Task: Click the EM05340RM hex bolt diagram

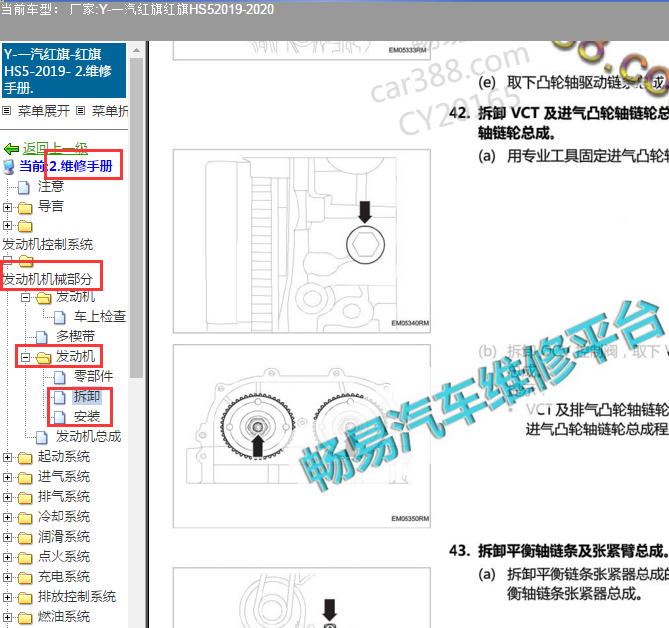Action: [302, 241]
